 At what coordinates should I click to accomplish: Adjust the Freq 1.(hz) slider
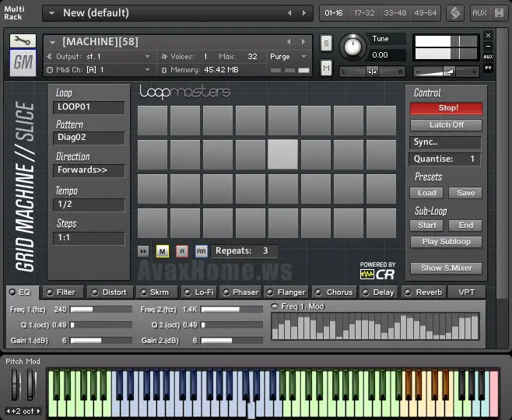tap(101, 310)
